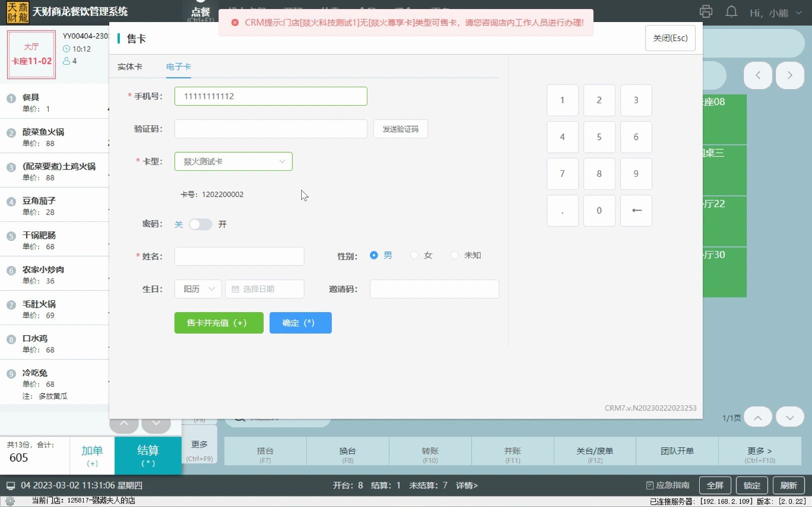Tap keypad digit 6
This screenshot has height=507, width=812.
(x=636, y=137)
